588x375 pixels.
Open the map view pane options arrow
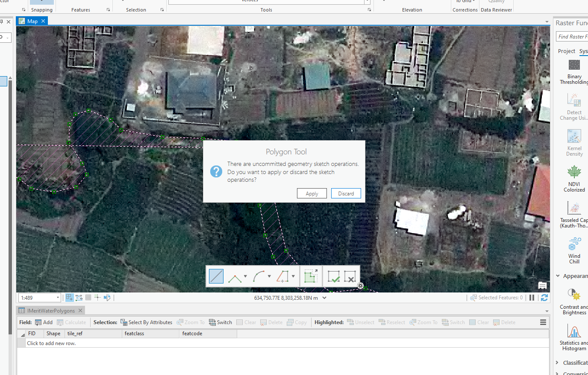tap(547, 22)
